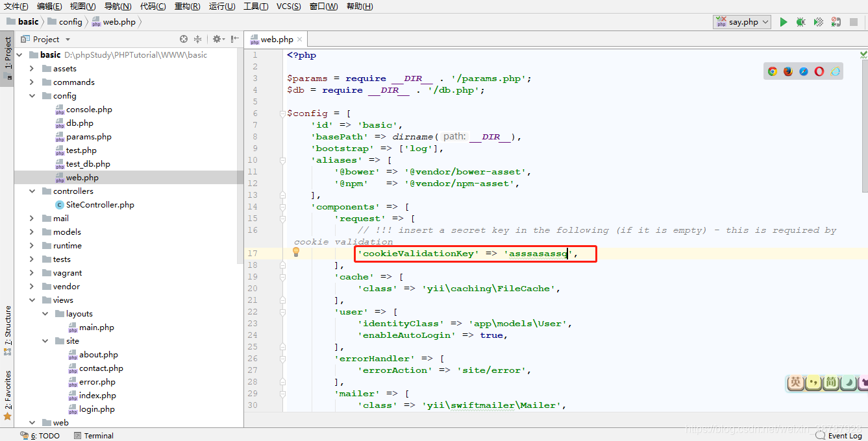Open in Safari browser icon

pos(804,71)
